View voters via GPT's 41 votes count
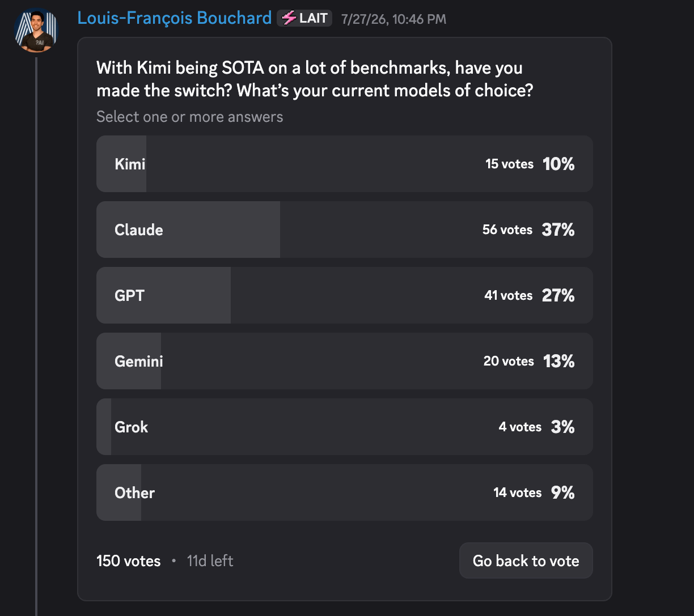 coord(509,295)
